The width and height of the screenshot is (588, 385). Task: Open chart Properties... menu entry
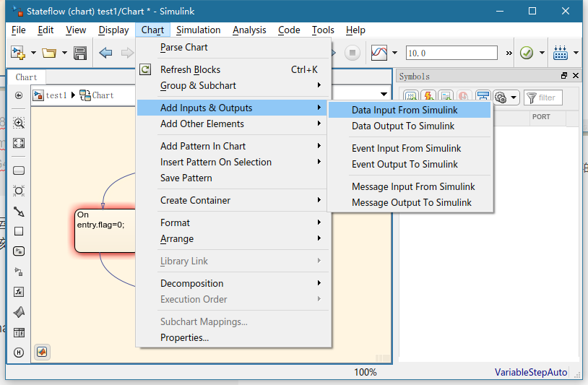(234, 337)
